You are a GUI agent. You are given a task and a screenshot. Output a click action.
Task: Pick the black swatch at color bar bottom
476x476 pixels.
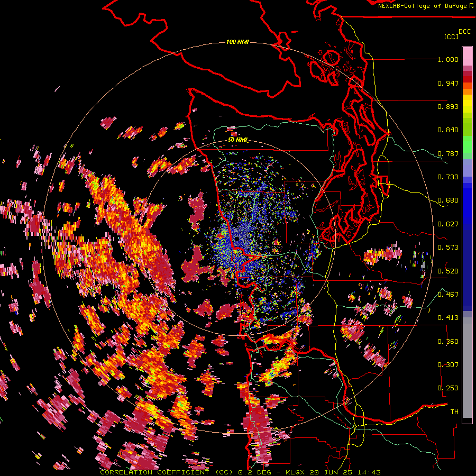coord(467,421)
